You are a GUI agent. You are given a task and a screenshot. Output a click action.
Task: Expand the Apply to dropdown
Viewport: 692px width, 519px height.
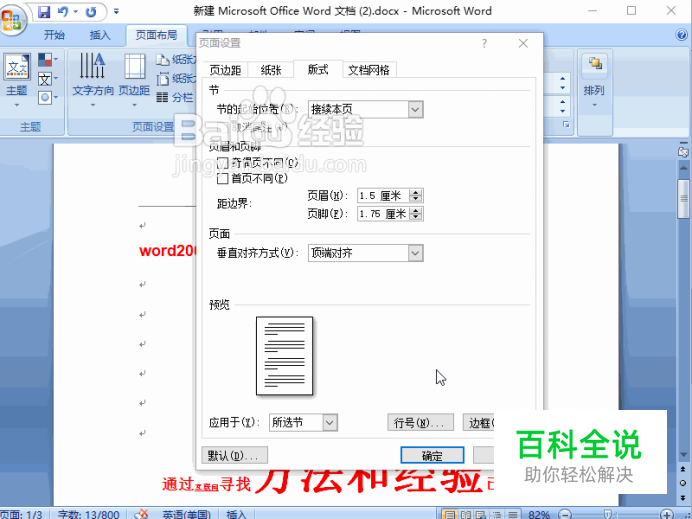pos(330,423)
